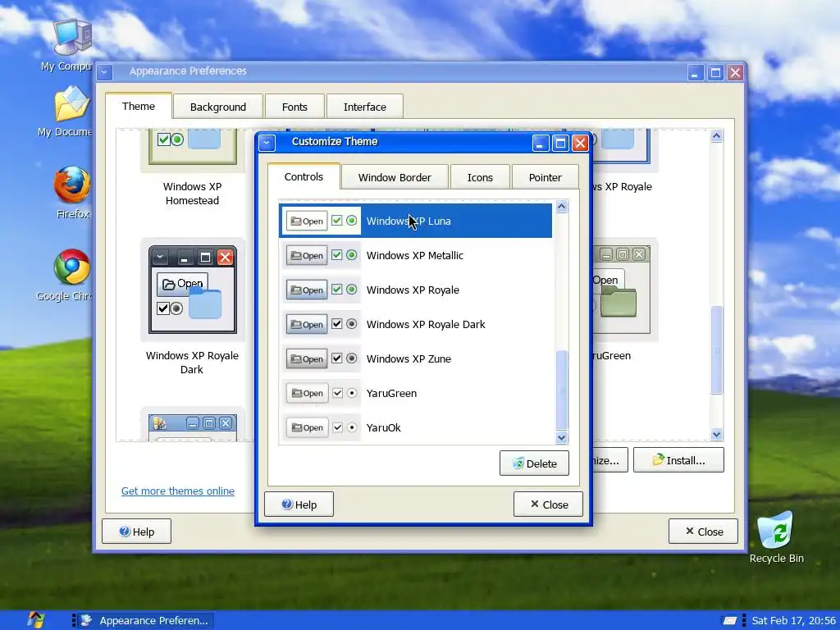Screen dimensions: 840x630
Task: Select preview radio button in Windows XP Luna row
Action: pos(352,220)
